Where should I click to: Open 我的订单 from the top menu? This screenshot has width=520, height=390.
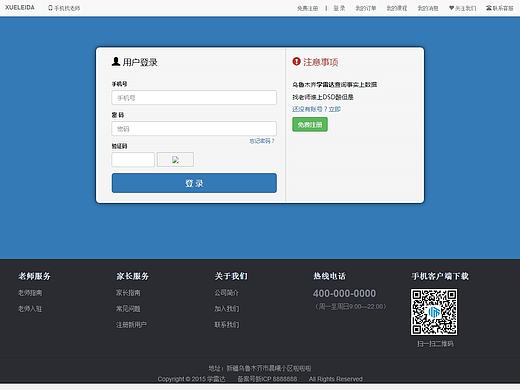[366, 8]
